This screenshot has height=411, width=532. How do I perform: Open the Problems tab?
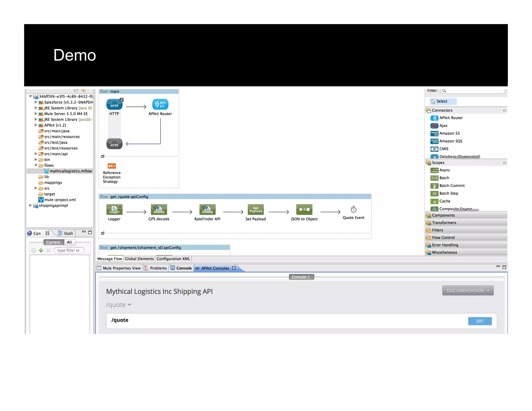pyautogui.click(x=158, y=268)
